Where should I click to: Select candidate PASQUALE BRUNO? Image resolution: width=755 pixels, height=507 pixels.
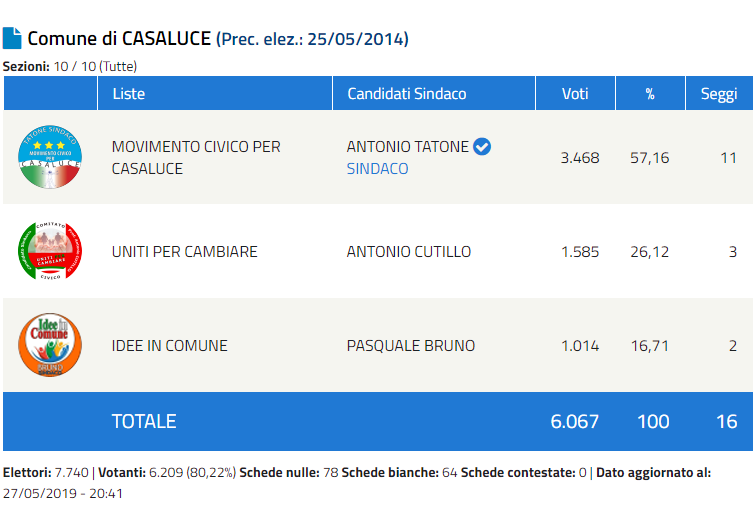(x=410, y=346)
